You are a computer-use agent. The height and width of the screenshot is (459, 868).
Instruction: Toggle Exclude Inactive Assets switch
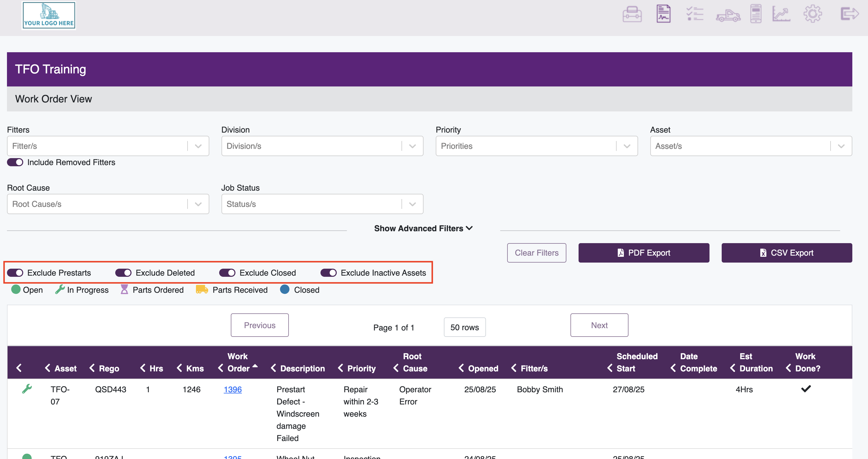329,273
